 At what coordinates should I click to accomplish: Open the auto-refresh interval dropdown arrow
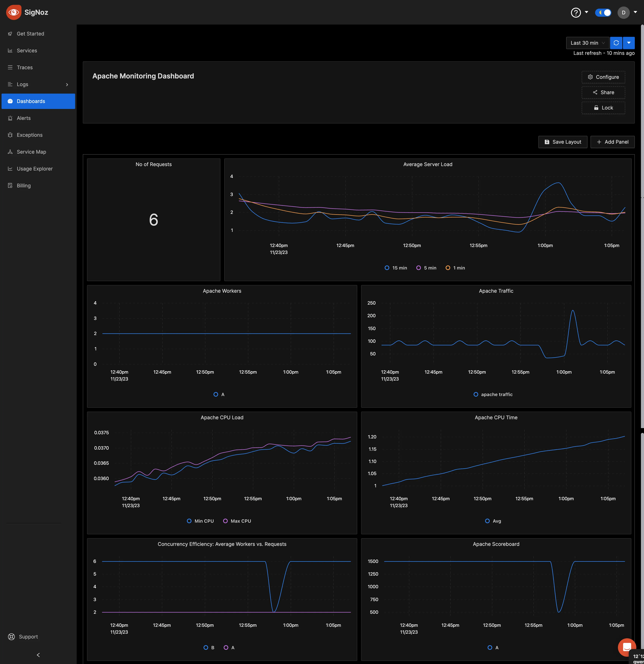[629, 43]
